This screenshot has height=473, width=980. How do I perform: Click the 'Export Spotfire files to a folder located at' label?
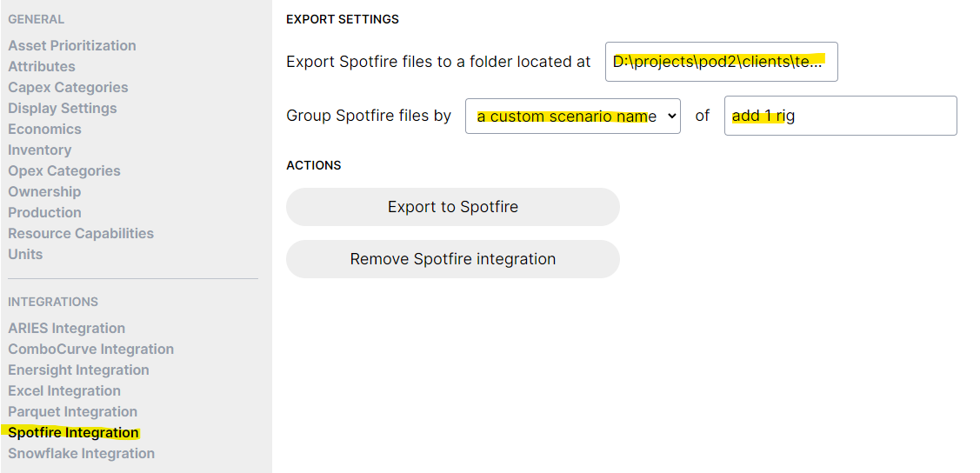pos(438,62)
